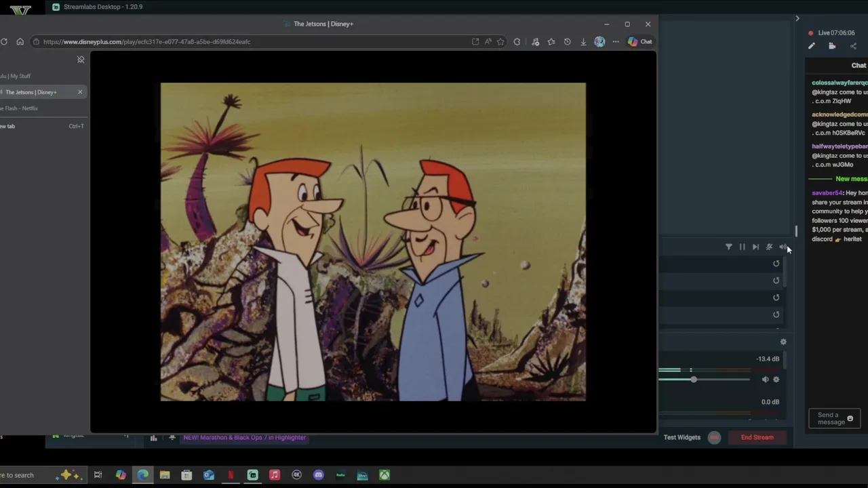868x488 pixels.
Task: Replay the fourth event in list
Action: pos(776,314)
